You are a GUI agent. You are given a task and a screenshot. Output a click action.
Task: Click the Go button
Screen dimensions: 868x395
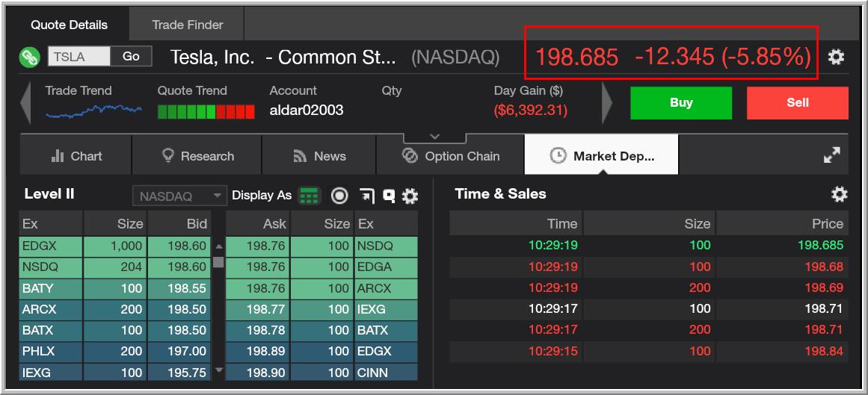(131, 57)
